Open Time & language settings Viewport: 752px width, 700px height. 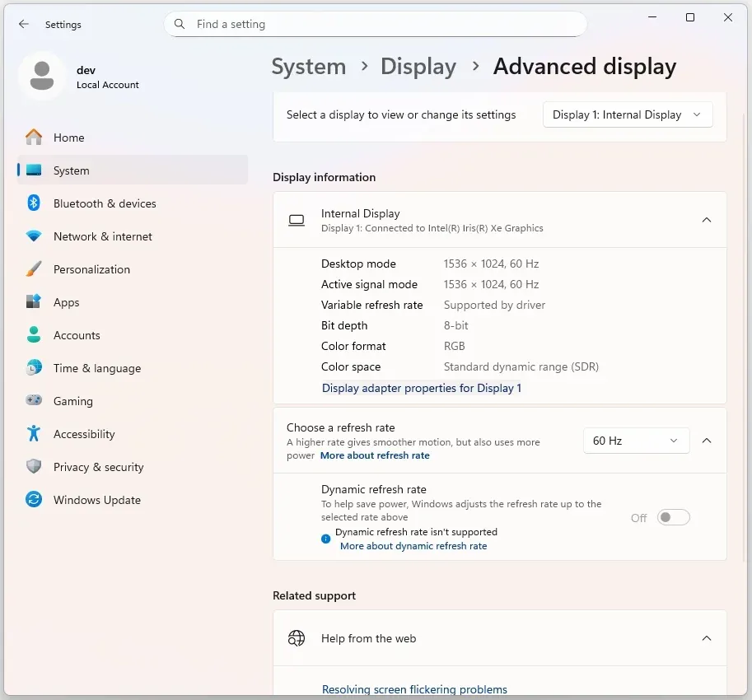(x=96, y=368)
